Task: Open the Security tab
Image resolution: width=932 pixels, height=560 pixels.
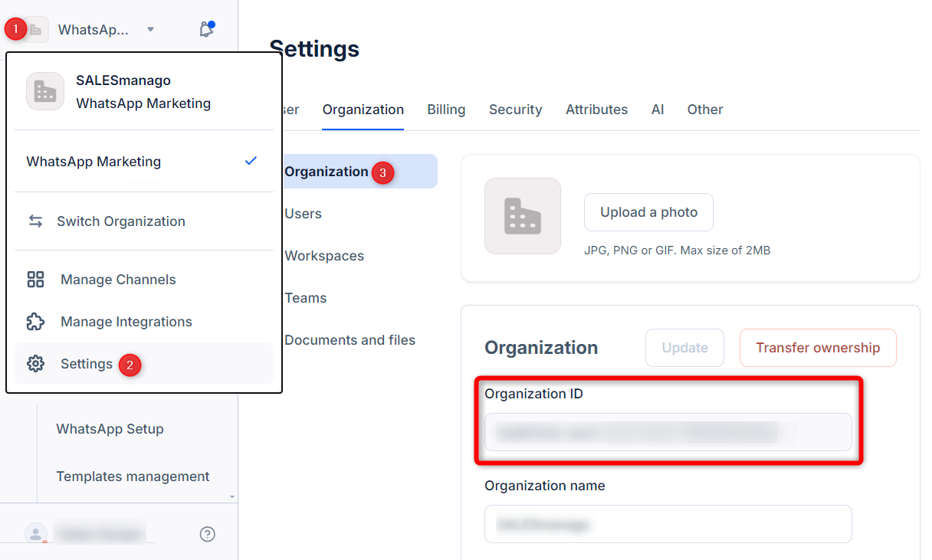Action: click(515, 110)
